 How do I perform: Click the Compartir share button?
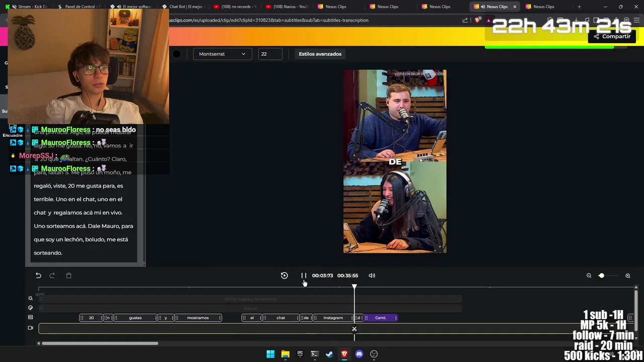[612, 36]
